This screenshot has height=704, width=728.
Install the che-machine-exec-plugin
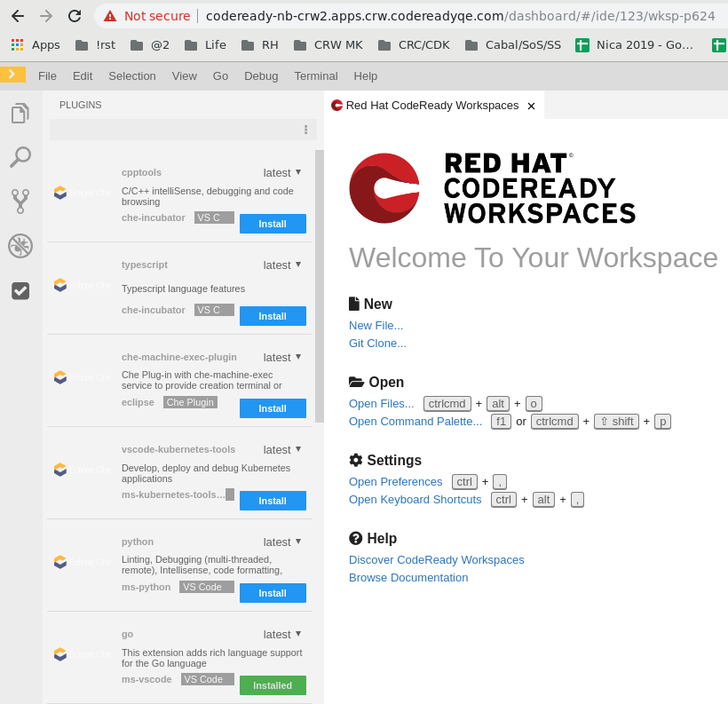273,408
